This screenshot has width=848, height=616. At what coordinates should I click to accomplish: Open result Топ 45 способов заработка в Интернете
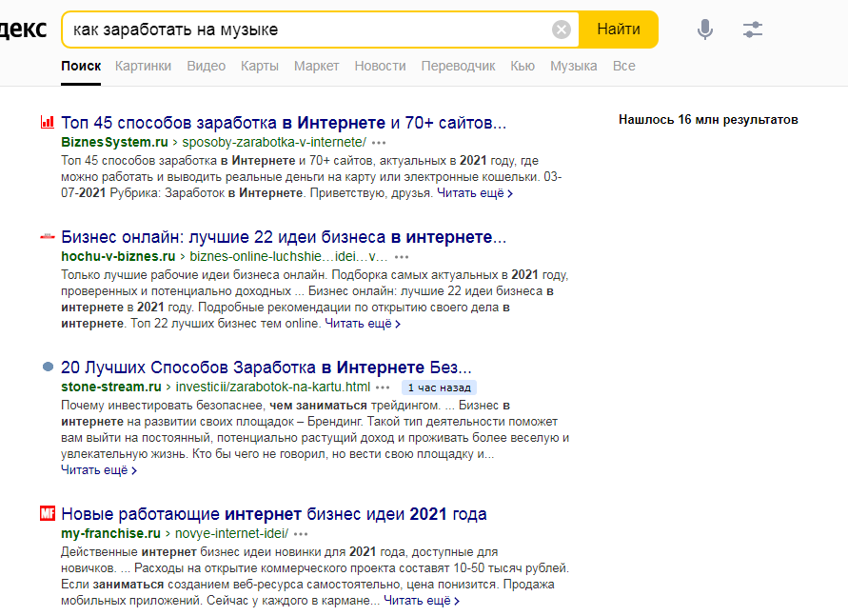[284, 123]
